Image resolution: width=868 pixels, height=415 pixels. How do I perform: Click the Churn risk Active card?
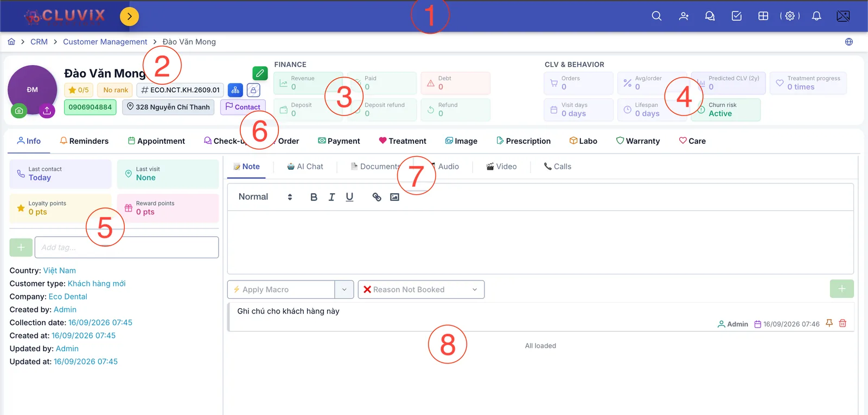tap(725, 110)
